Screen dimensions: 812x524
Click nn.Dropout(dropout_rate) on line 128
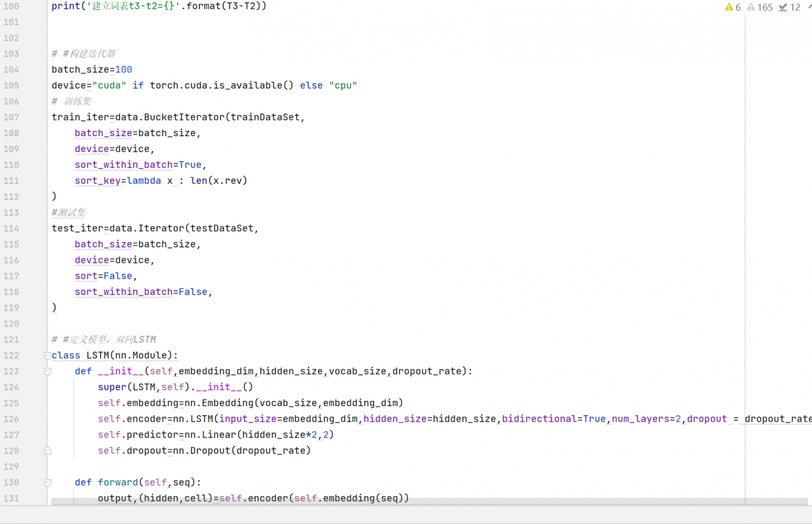pos(242,451)
